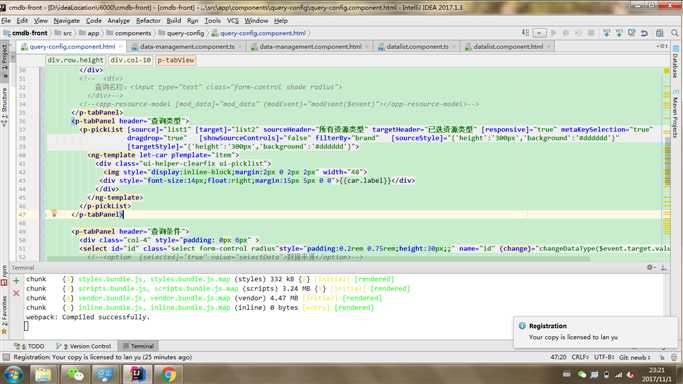
Task: Show hidden editor tabs dropdown
Action: [662, 46]
